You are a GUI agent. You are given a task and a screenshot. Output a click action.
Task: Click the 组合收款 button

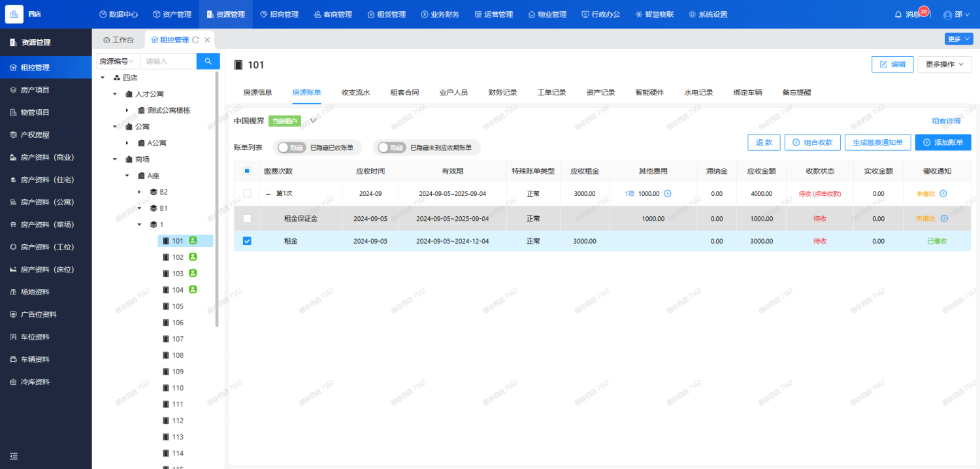coord(813,142)
